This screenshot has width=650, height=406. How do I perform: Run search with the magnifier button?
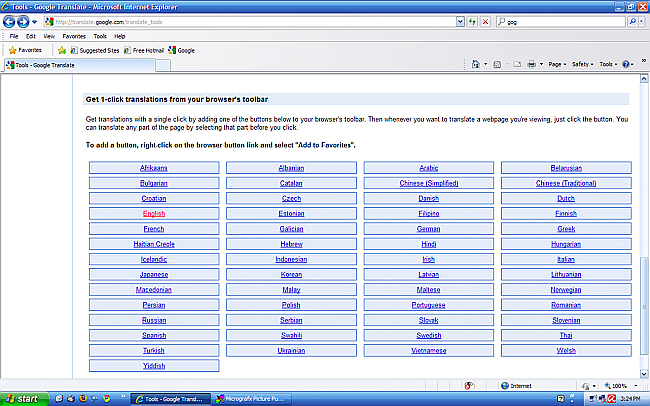point(633,22)
